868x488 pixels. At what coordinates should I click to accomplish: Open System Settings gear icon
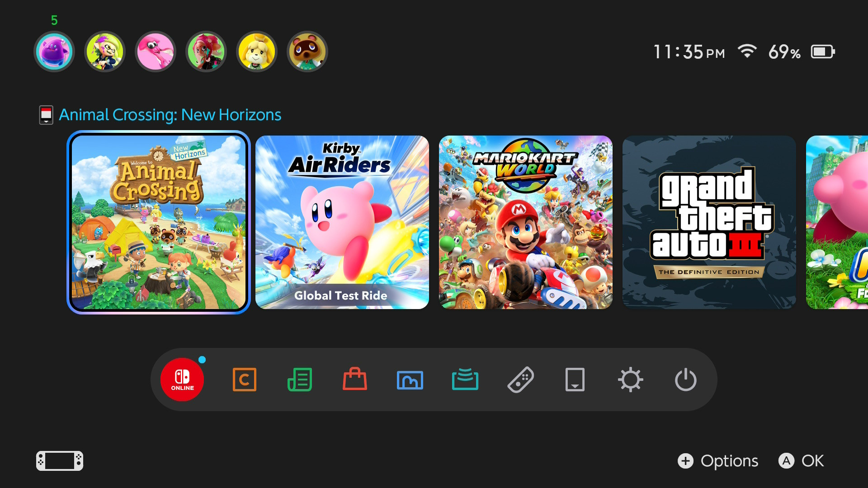coord(631,380)
